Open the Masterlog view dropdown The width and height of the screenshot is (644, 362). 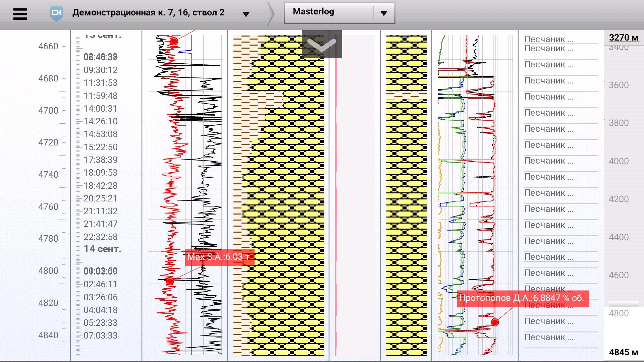[x=384, y=13]
